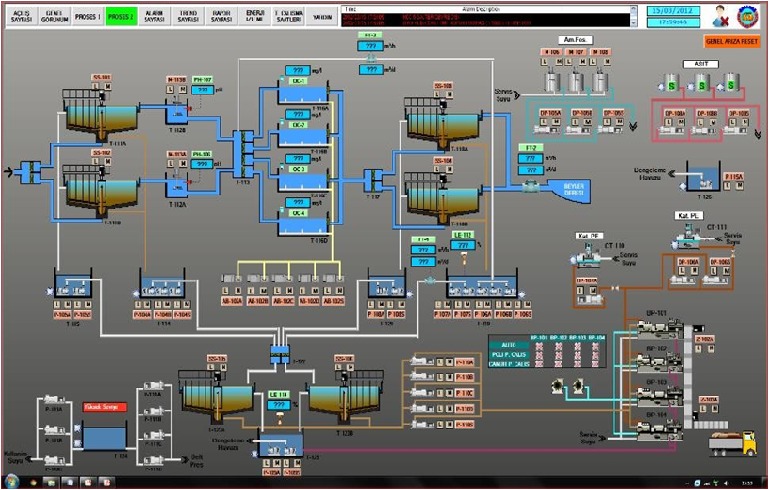Select the OC-4 aeration tank
The height and width of the screenshot is (490, 769).
[303, 227]
